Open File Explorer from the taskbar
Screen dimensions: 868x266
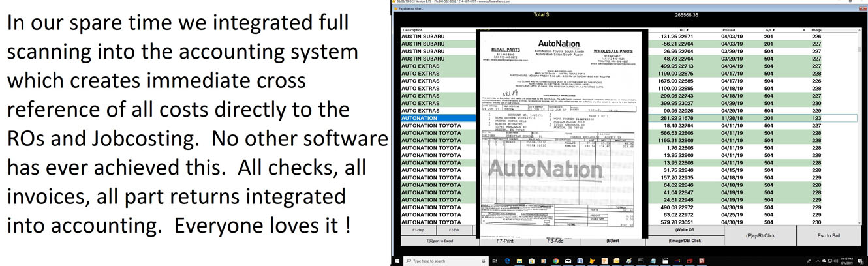coord(519,261)
